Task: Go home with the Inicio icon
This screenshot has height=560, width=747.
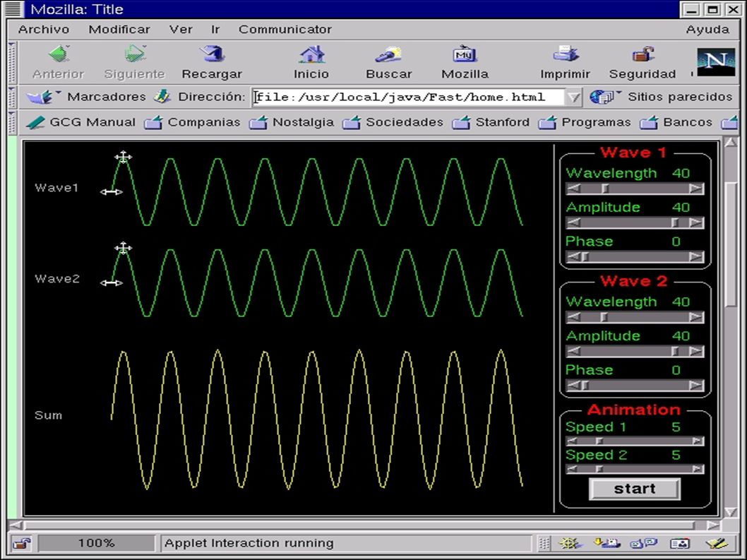Action: click(x=311, y=54)
